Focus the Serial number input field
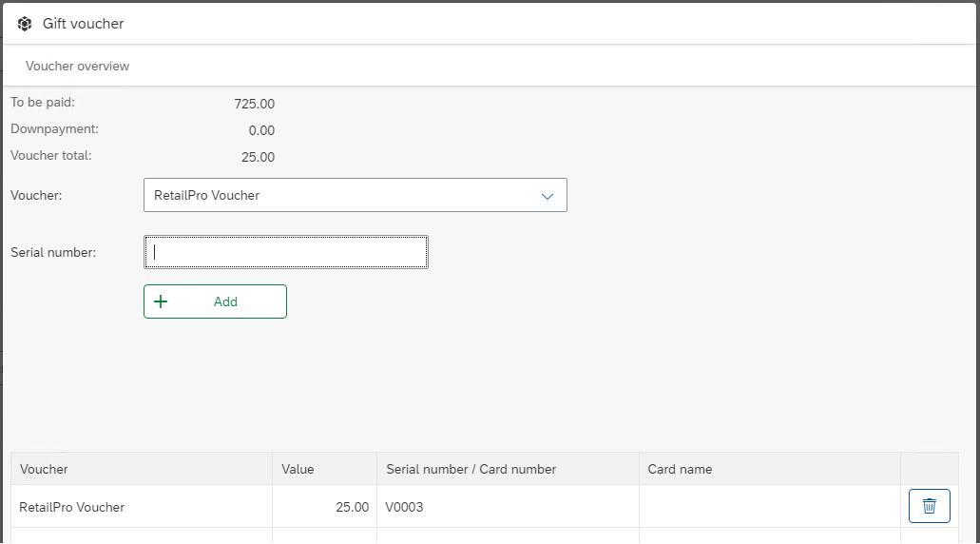The width and height of the screenshot is (980, 544). pyautogui.click(x=285, y=252)
